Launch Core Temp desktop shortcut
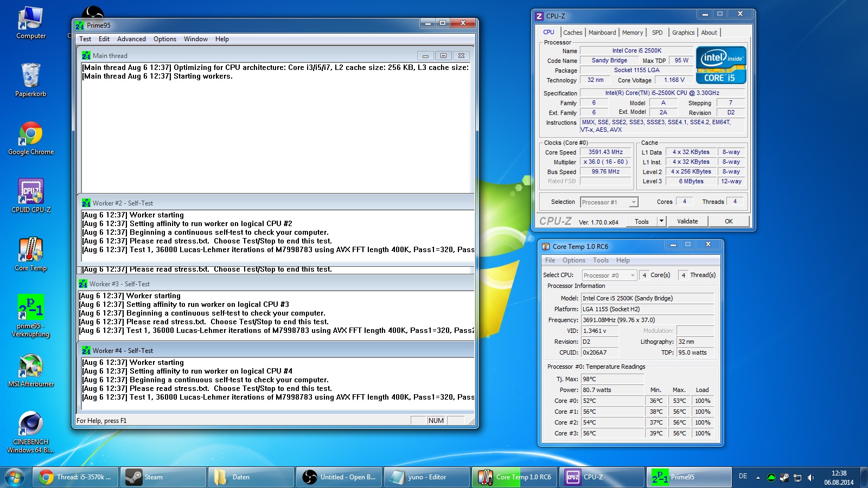 pyautogui.click(x=31, y=254)
